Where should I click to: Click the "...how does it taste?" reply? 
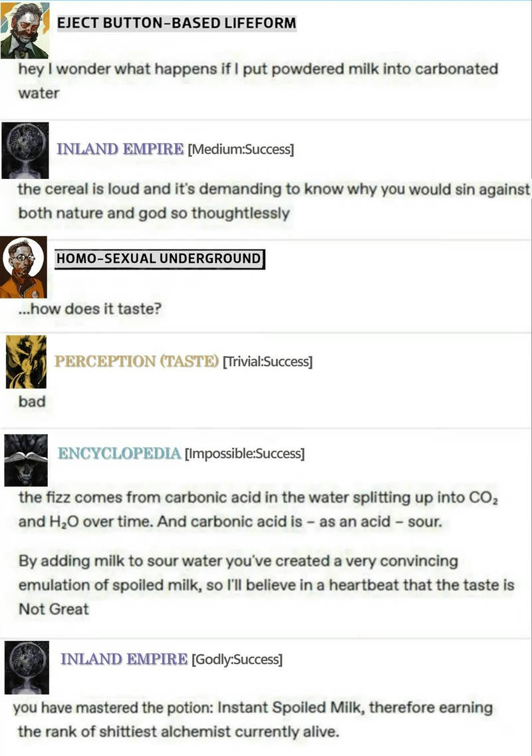pos(90,309)
